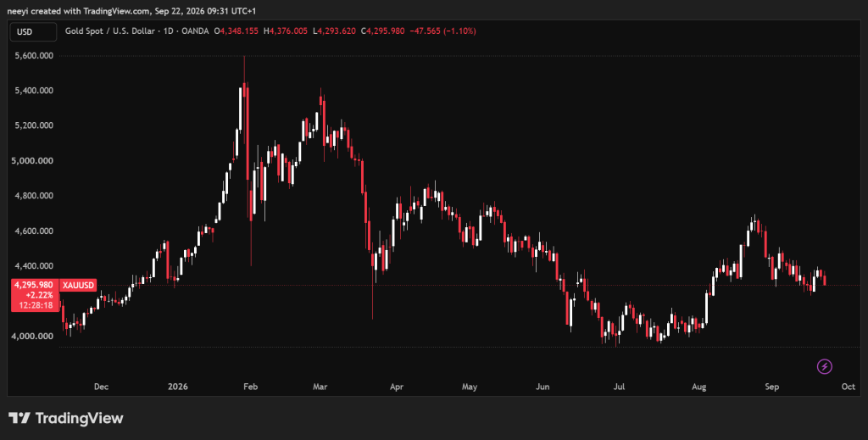868x440 pixels.
Task: Click the open value O4,348.155
Action: coord(236,31)
